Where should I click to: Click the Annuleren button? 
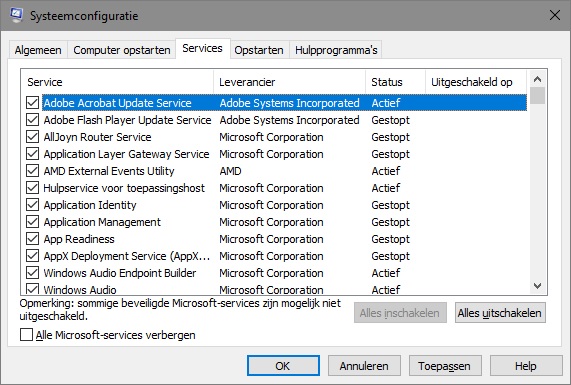coord(364,366)
